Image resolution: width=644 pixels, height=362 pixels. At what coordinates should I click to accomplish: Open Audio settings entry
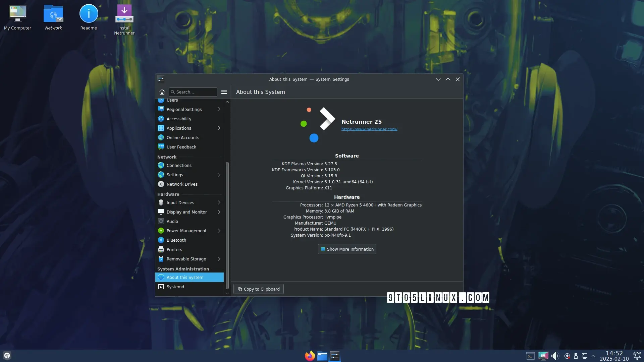(x=172, y=222)
